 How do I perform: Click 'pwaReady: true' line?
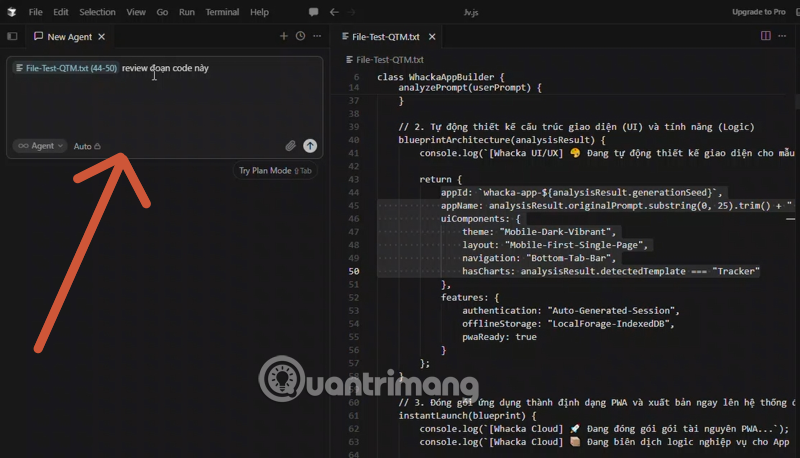[x=499, y=337]
